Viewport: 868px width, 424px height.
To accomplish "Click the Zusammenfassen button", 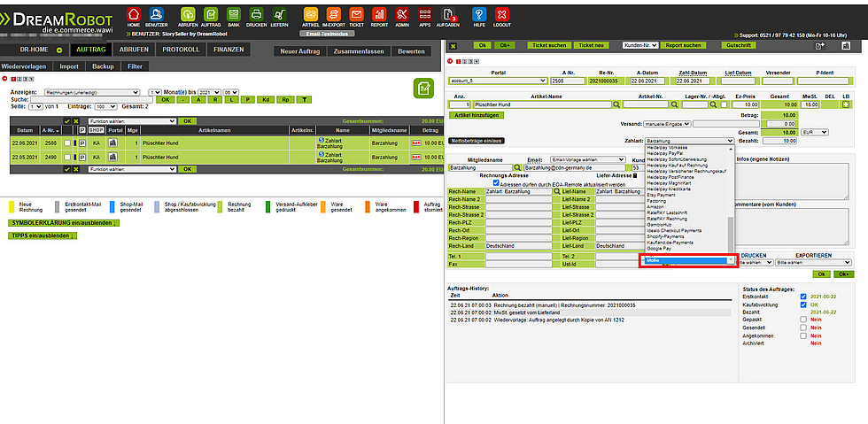I will 359,51.
